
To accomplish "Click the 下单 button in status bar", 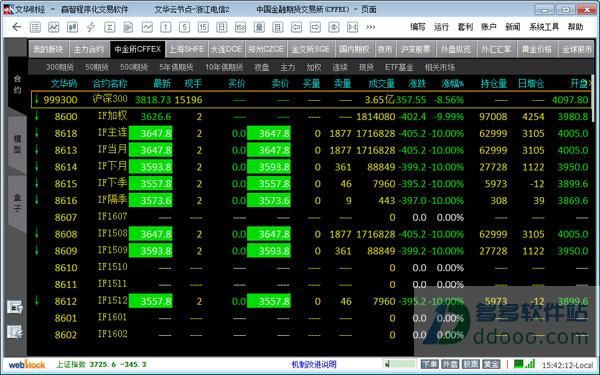I will click(429, 364).
